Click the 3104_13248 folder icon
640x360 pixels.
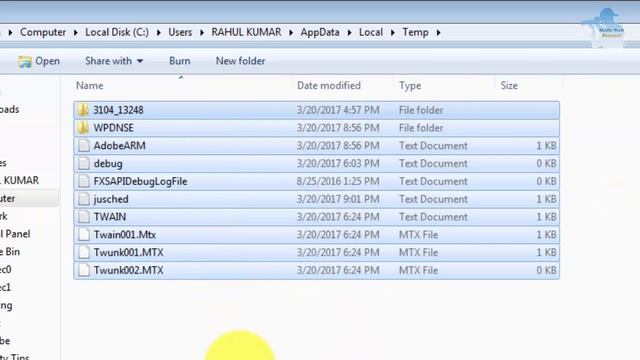pos(83,110)
